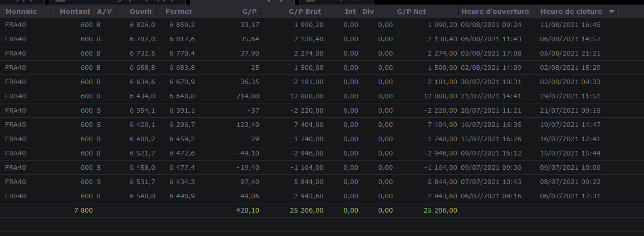Click the A/V column header
The width and height of the screenshot is (644, 236).
(105, 11)
